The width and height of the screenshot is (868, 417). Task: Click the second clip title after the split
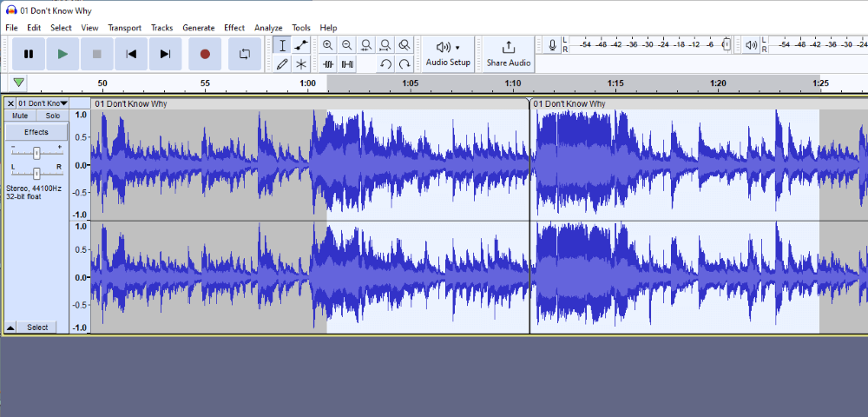(569, 103)
